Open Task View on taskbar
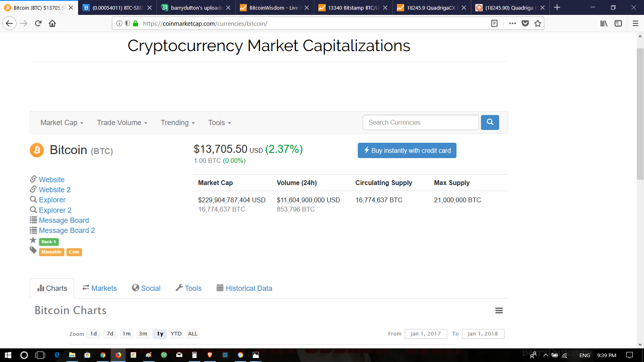 click(40, 355)
